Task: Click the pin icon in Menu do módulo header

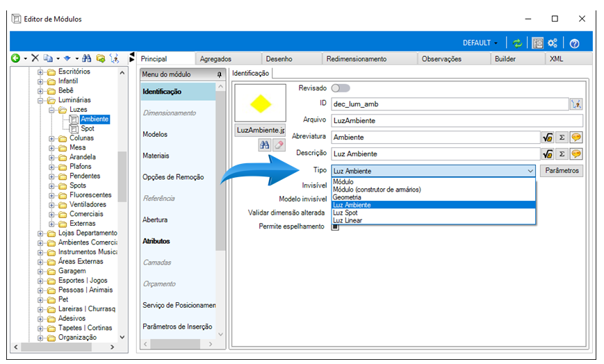Action: (x=219, y=74)
